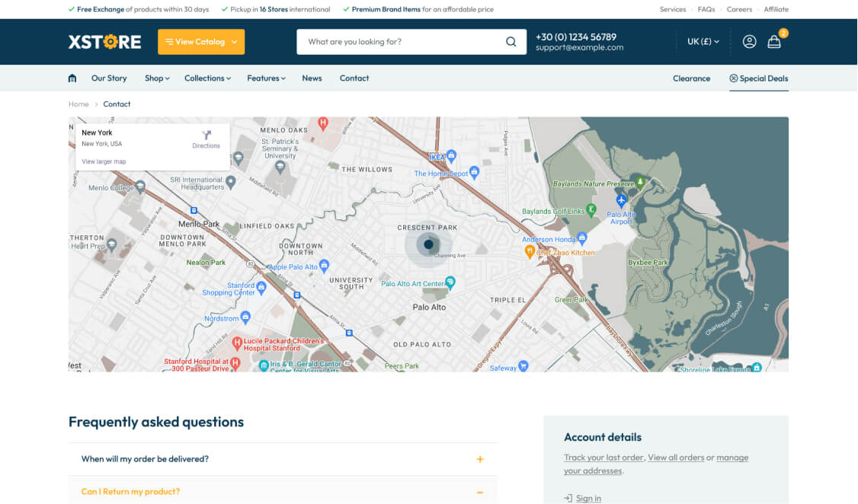Go to the News page
Screen dimensions: 858x504
point(312,78)
